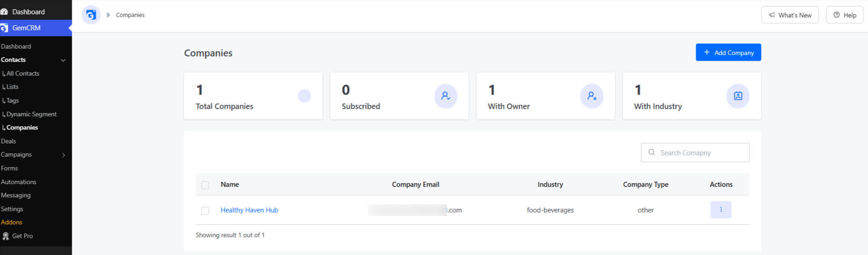Click the plus icon on Add Company
This screenshot has height=255, width=868.
[x=707, y=52]
